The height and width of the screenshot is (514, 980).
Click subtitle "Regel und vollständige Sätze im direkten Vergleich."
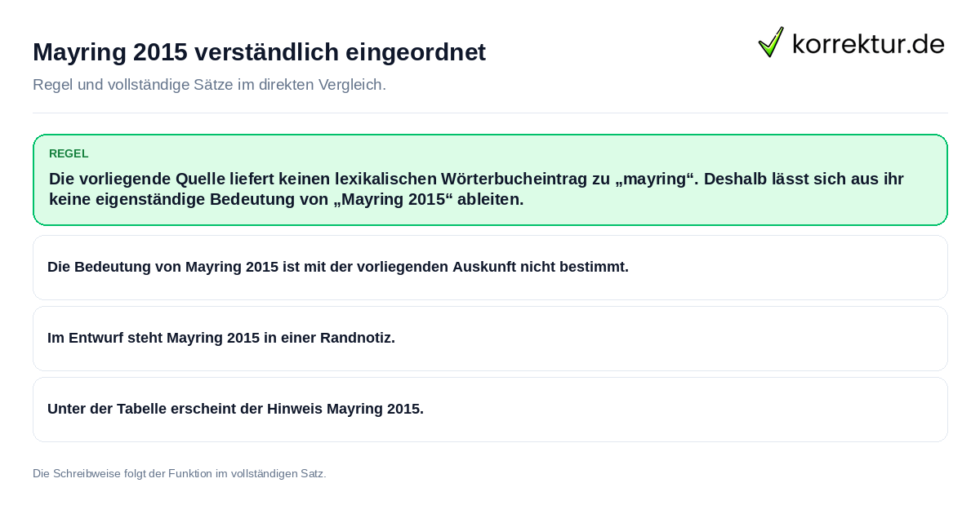click(209, 85)
